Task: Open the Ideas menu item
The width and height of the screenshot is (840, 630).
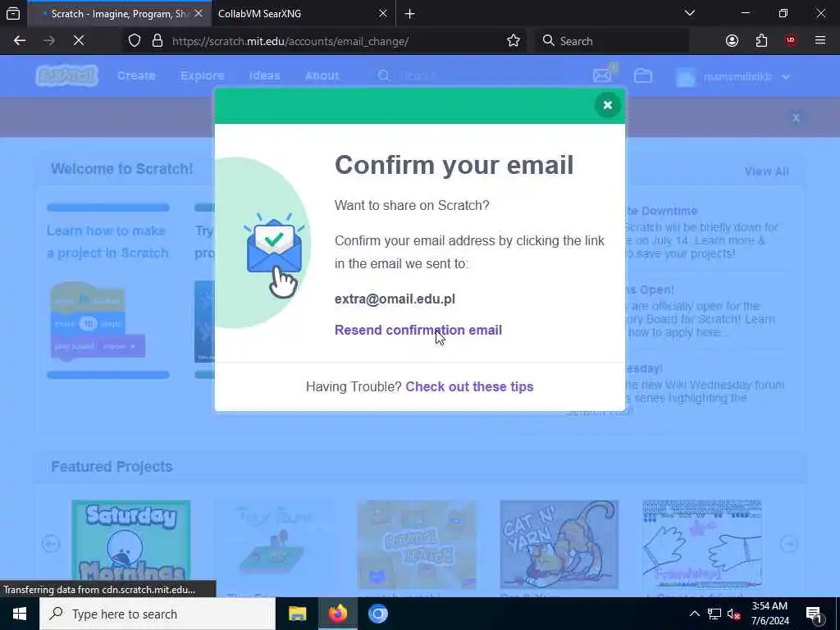Action: click(x=265, y=76)
